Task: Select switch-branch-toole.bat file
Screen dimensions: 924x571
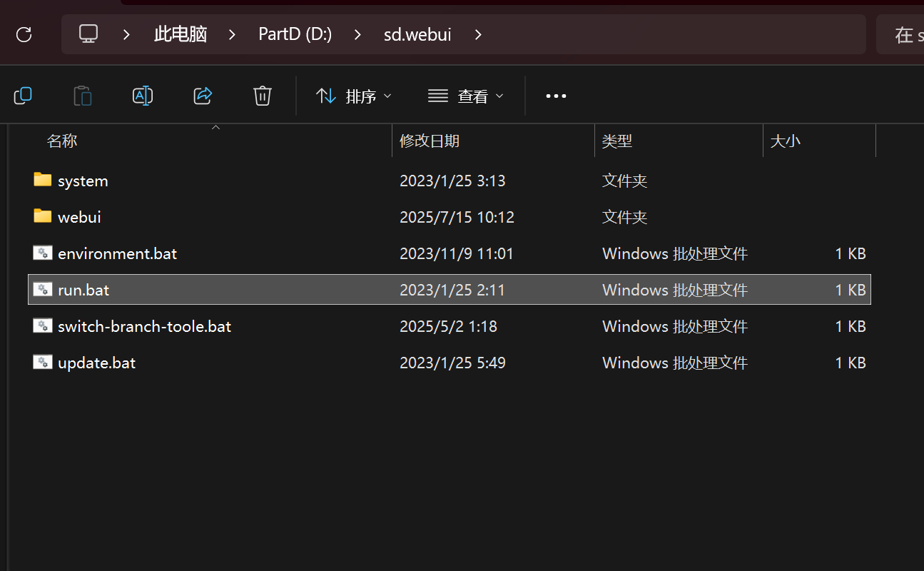Action: coord(144,326)
